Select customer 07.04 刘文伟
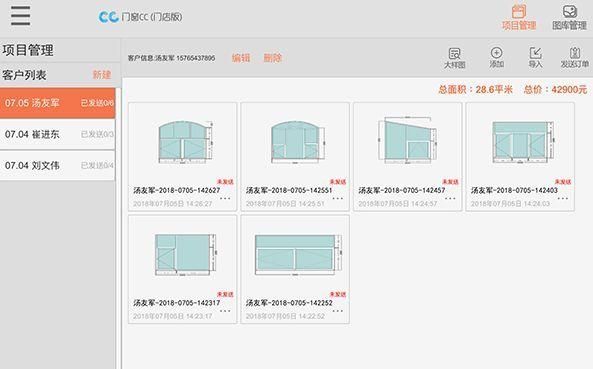Image resolution: width=593 pixels, height=369 pixels. [x=57, y=166]
